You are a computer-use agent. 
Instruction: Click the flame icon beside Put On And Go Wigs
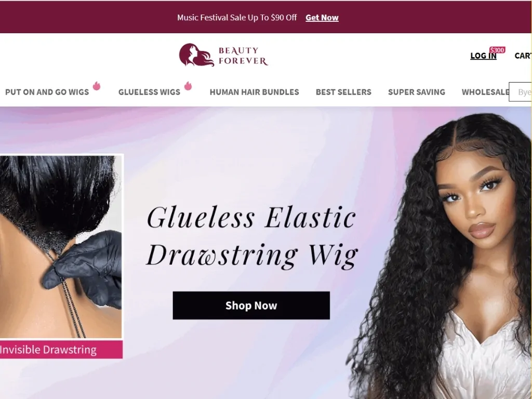click(x=97, y=86)
